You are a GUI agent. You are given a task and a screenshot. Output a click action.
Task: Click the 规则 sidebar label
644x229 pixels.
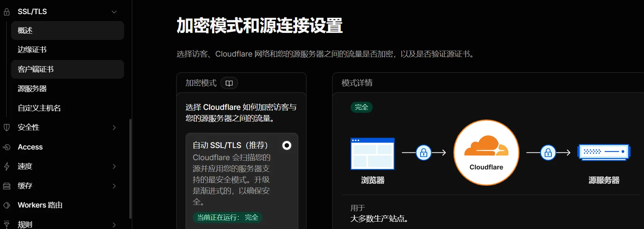coord(25,225)
